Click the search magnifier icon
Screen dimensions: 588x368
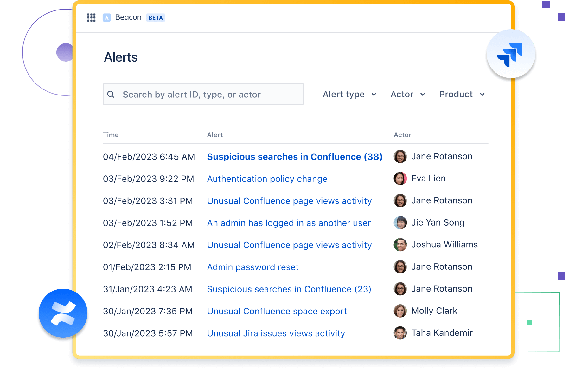click(x=112, y=94)
